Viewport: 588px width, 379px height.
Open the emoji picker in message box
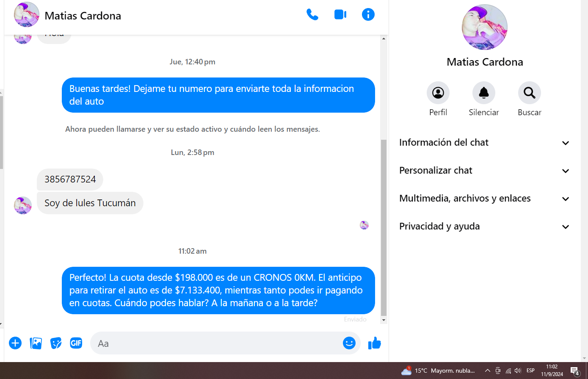pyautogui.click(x=349, y=343)
